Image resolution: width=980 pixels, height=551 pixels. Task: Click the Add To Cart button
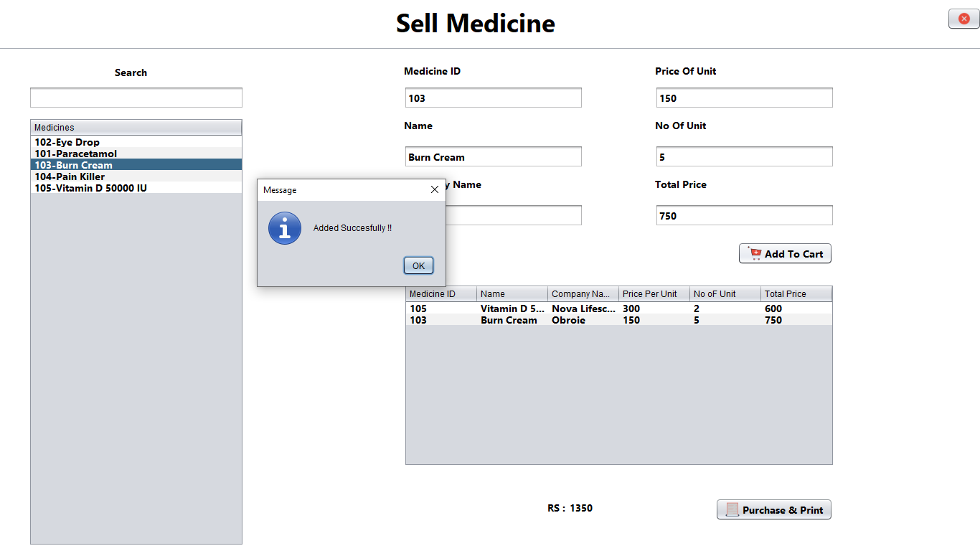coord(785,253)
